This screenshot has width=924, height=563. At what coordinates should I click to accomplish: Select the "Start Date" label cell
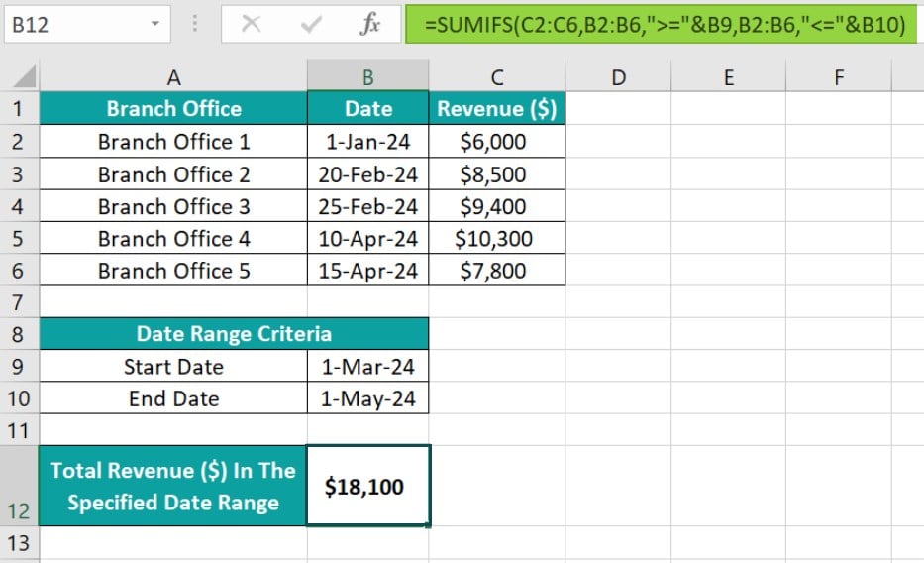[173, 366]
